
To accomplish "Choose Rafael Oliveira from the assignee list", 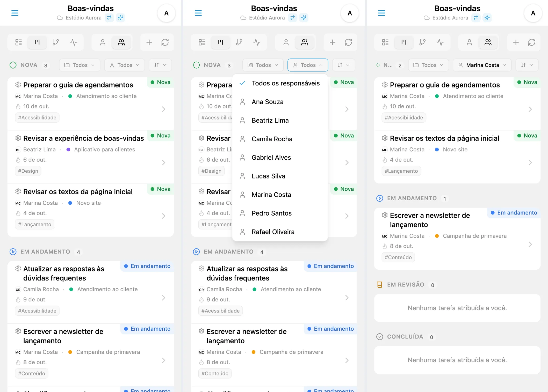I will tap(280, 232).
